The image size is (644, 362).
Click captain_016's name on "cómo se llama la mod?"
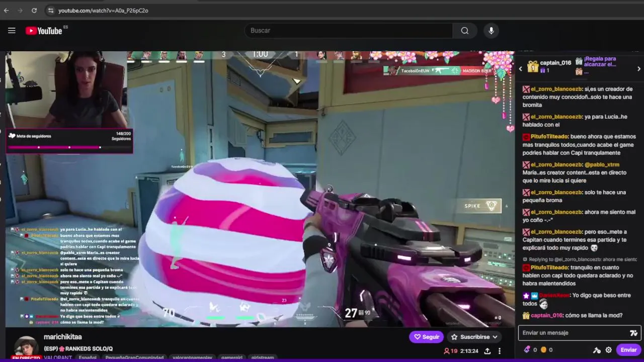[546, 315]
